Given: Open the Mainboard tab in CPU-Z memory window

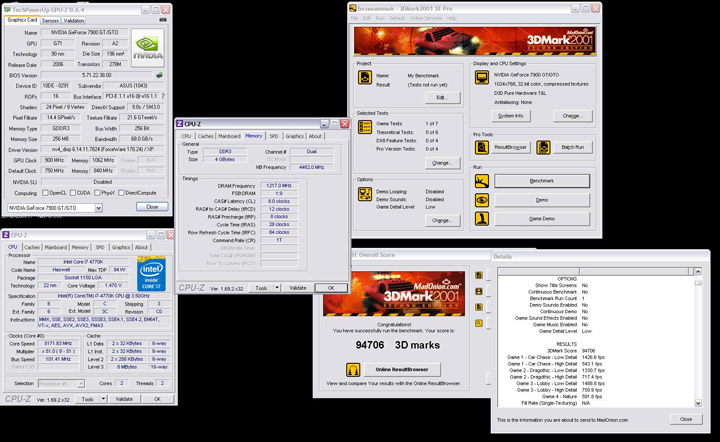Looking at the screenshot, I should tap(229, 136).
